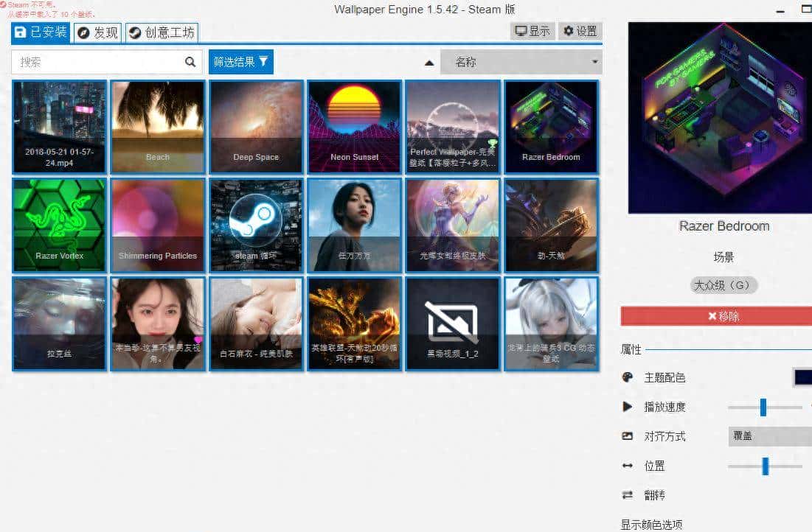
Task: Switch to the 创意工坊 tab
Action: [162, 32]
